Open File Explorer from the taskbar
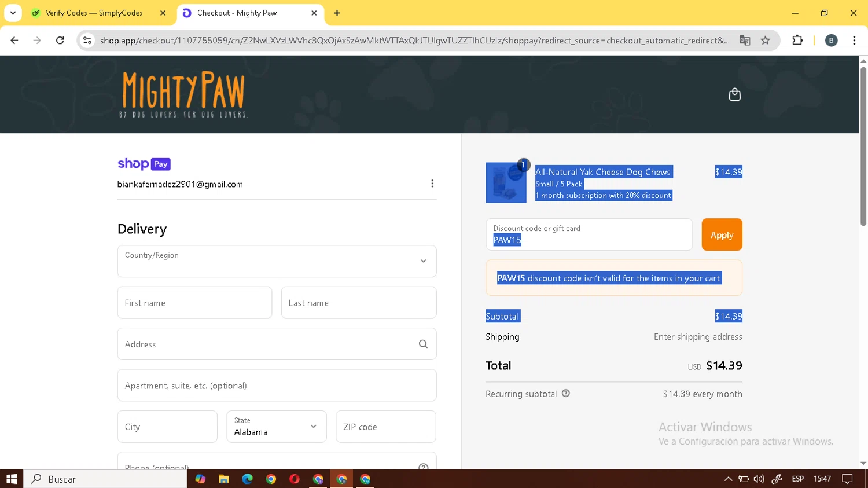Viewport: 868px width, 488px height. [224, 479]
